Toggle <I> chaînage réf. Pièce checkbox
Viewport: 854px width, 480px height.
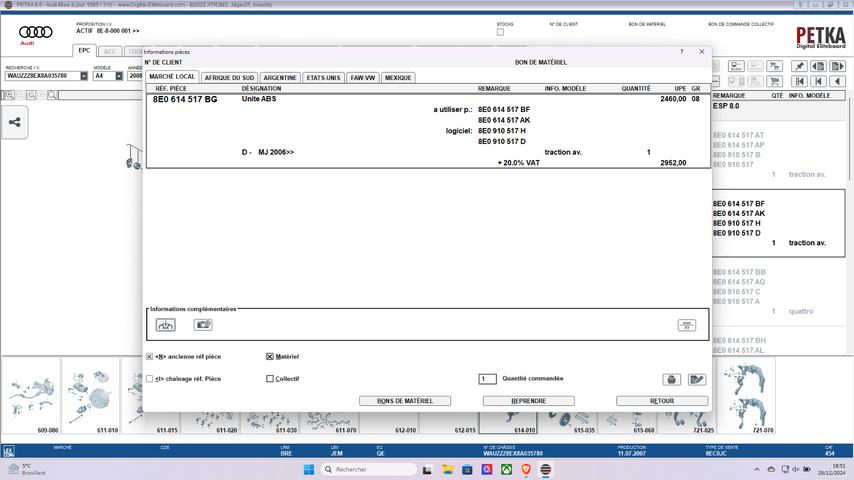(x=149, y=379)
